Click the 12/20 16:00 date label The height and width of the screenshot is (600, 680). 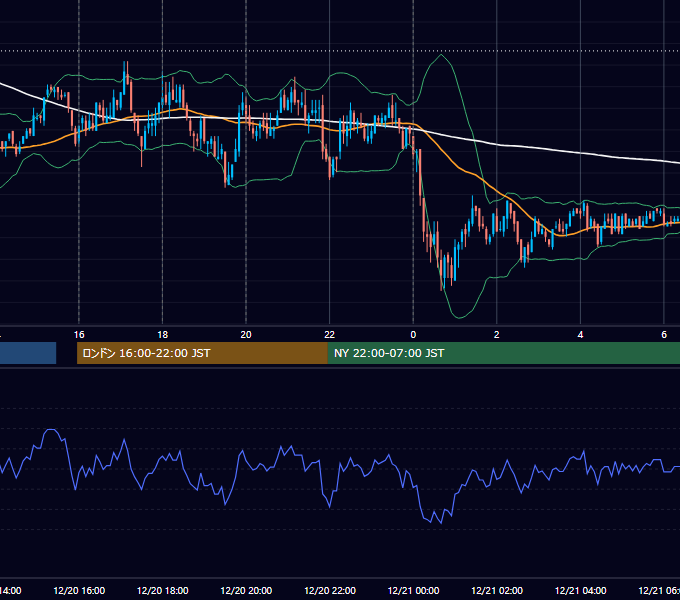pos(79,590)
